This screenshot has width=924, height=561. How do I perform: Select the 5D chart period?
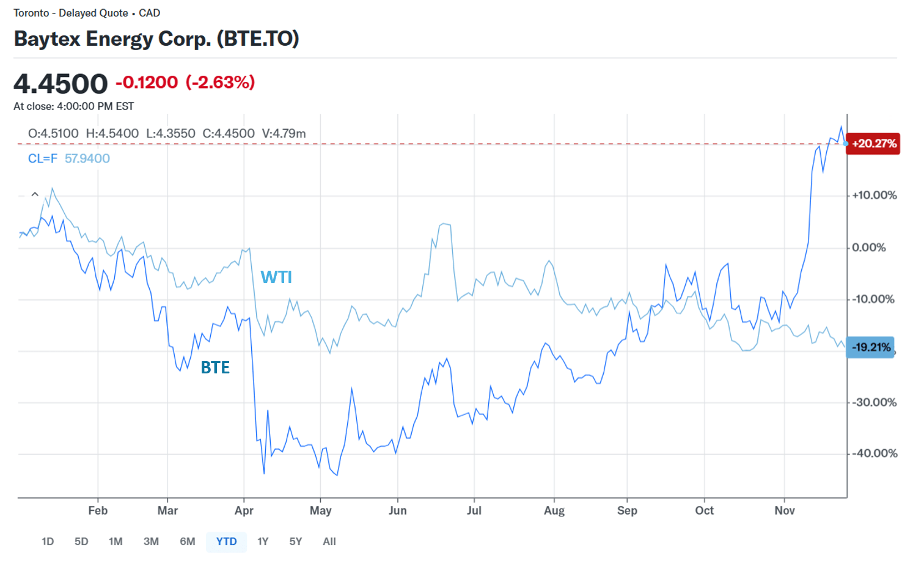pos(81,541)
